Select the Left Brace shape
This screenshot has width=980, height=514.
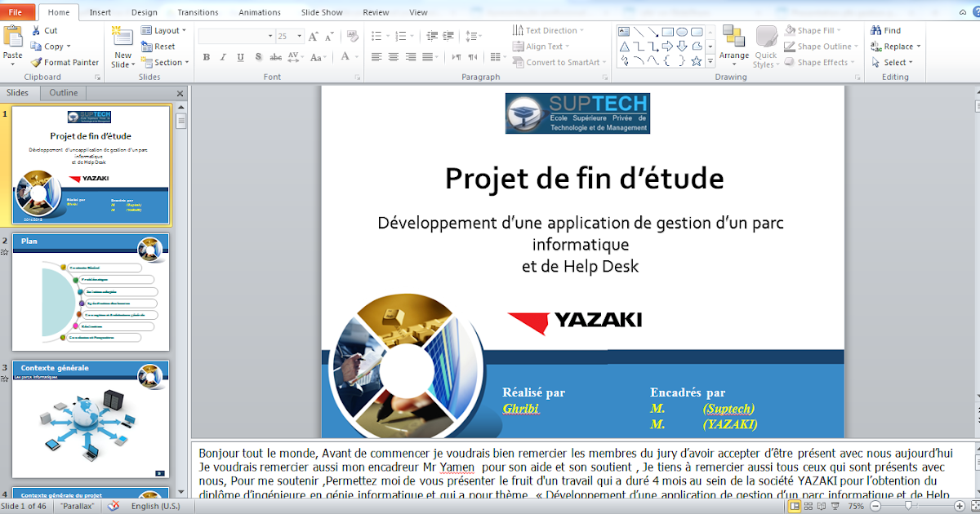pyautogui.click(x=668, y=60)
